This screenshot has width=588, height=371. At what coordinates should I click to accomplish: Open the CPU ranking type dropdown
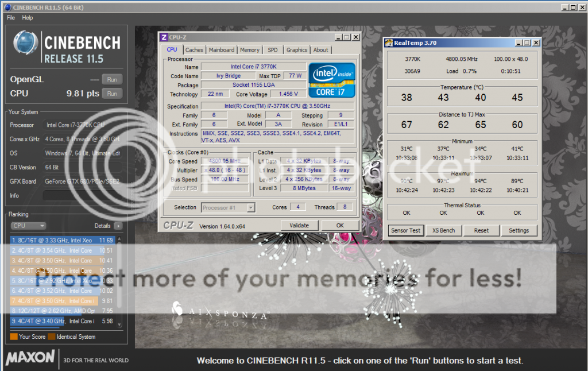pyautogui.click(x=28, y=226)
